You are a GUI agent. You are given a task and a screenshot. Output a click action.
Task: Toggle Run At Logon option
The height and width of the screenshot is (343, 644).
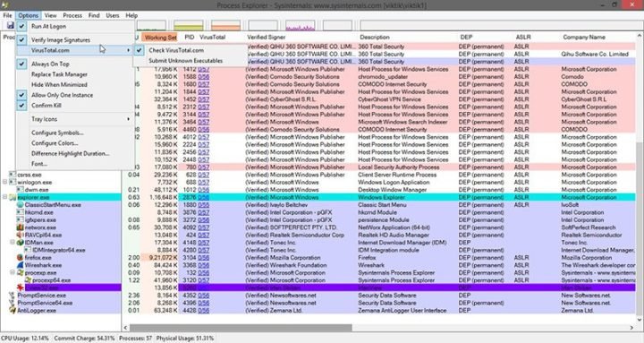tap(76, 26)
